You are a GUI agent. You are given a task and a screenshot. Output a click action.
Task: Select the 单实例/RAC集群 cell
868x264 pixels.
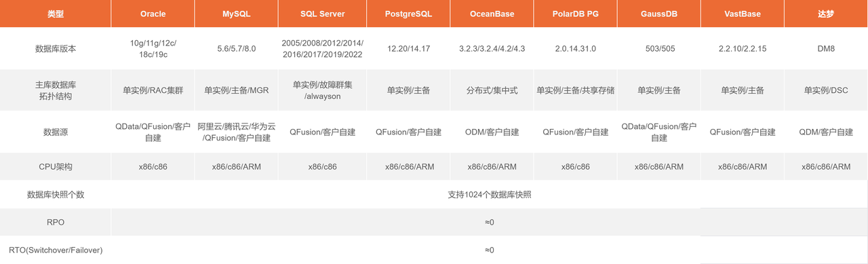pos(153,90)
